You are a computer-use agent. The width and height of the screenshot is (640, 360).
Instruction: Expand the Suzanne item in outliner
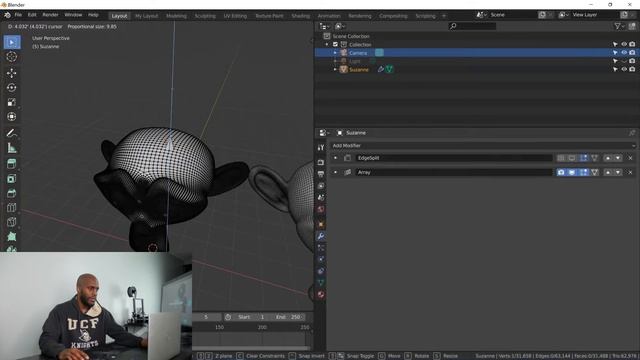(x=335, y=69)
